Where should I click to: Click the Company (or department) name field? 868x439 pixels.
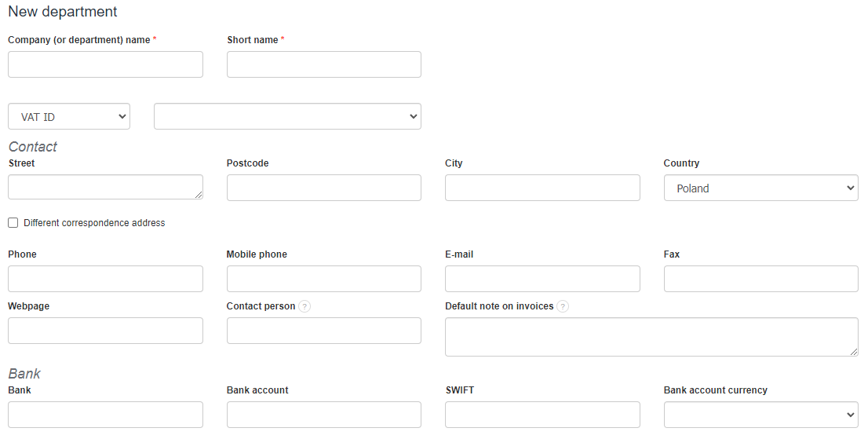[105, 64]
